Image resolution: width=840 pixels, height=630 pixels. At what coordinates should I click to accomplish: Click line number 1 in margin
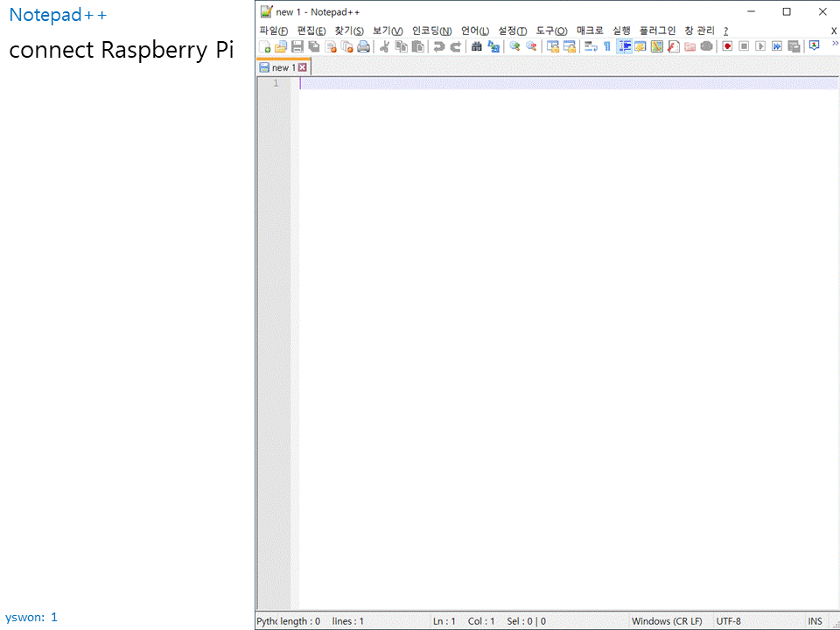point(276,83)
